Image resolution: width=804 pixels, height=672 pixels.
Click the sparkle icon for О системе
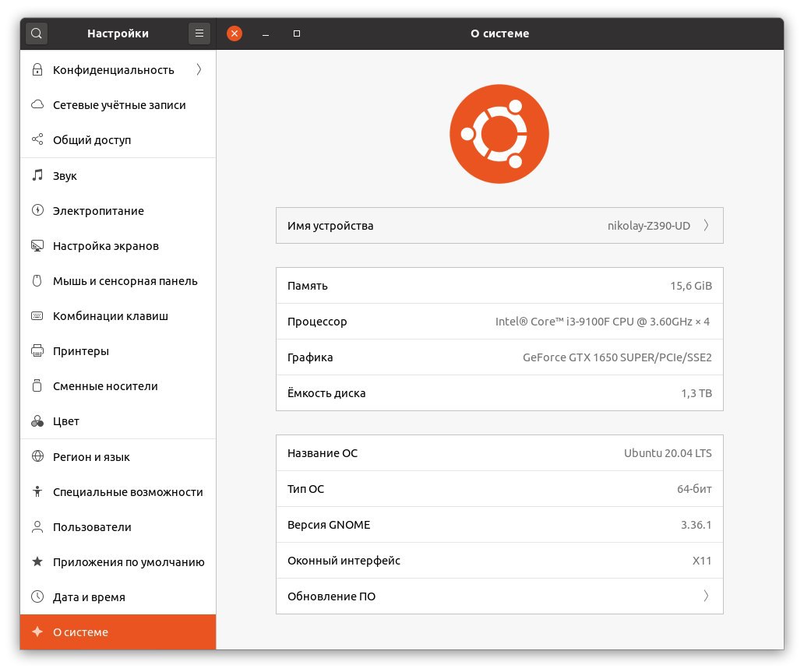(x=37, y=632)
